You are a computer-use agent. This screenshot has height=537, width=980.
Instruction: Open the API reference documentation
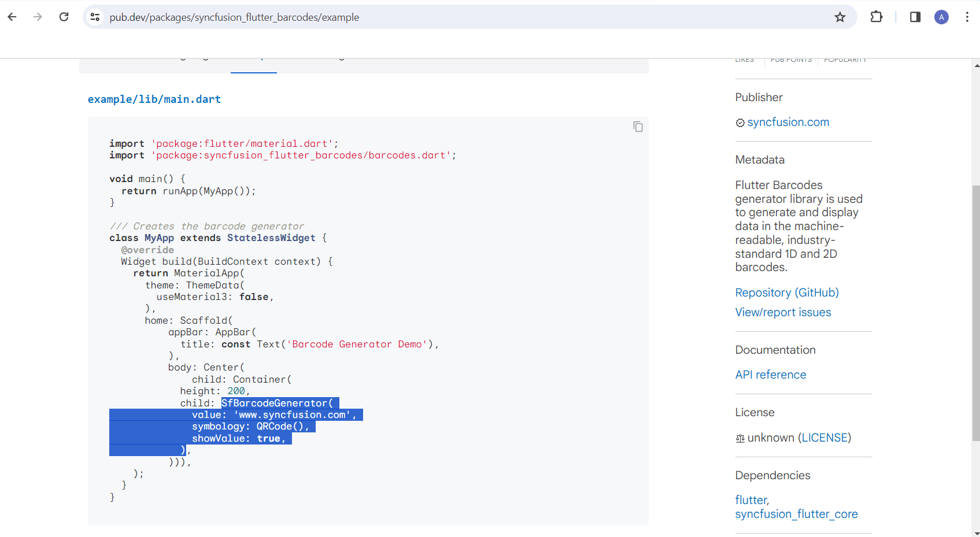(x=770, y=375)
